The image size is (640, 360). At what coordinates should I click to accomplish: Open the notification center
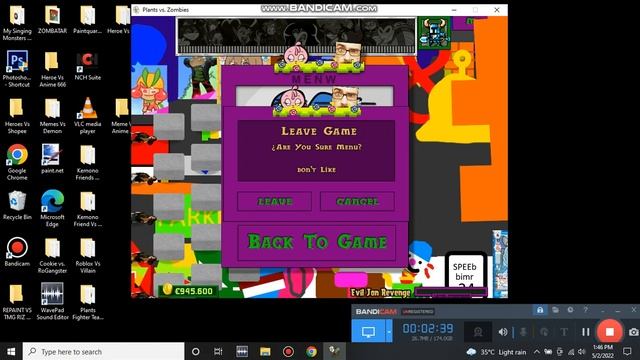pyautogui.click(x=627, y=351)
